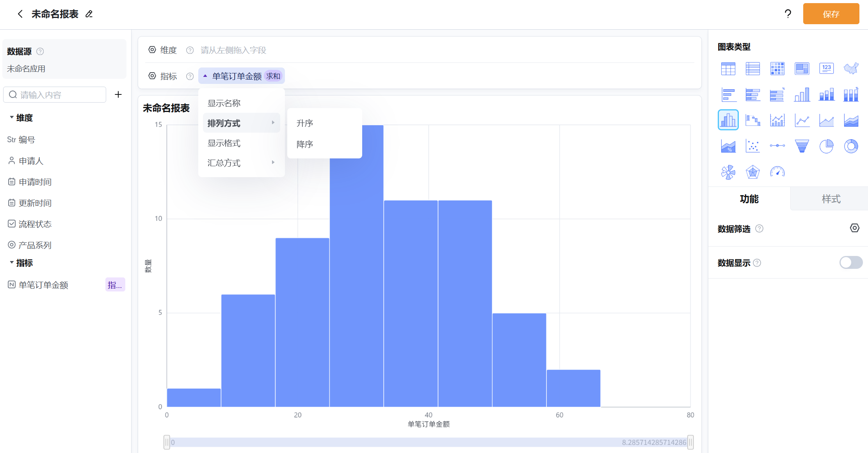Toggle the 数据显示 switch
This screenshot has width=868, height=453.
pos(851,263)
